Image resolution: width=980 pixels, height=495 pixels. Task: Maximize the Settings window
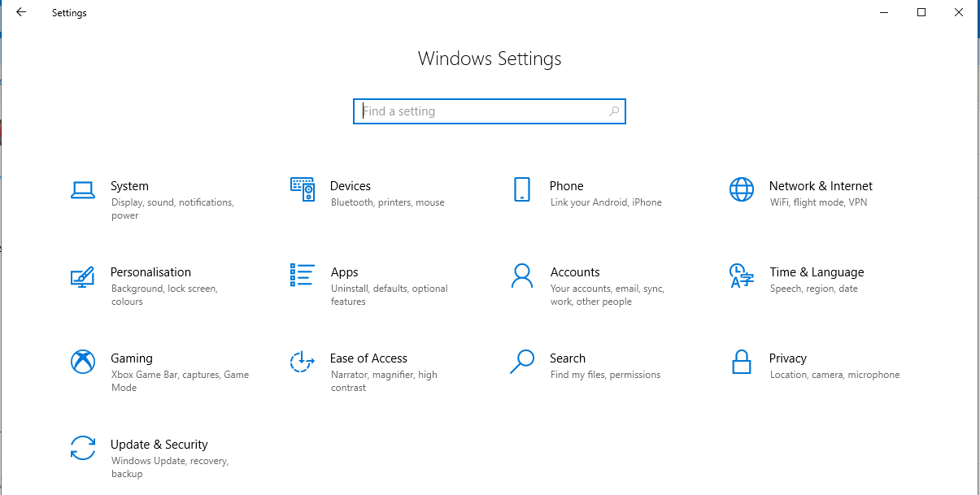[x=921, y=12]
